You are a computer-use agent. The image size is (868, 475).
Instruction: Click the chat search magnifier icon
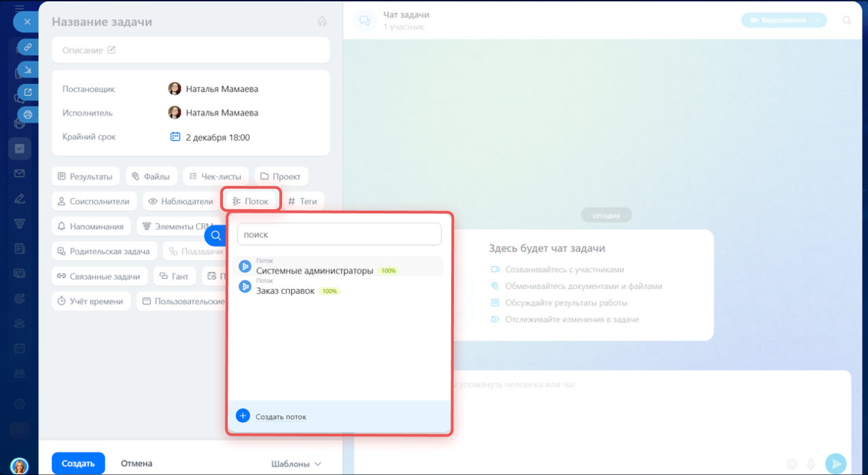(x=847, y=21)
